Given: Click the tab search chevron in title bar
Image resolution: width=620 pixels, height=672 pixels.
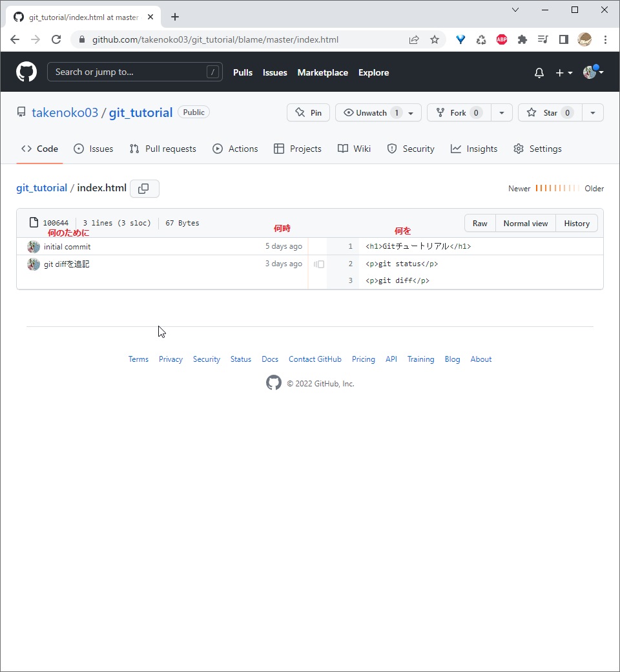Looking at the screenshot, I should [515, 10].
